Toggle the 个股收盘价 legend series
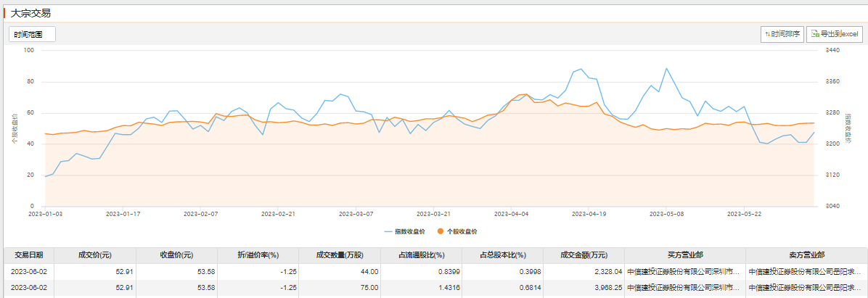Viewport: 868px width, 298px height. point(462,231)
